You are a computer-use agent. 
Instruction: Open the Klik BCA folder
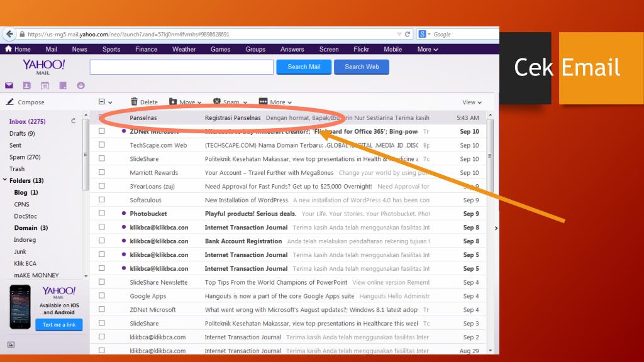coord(25,263)
